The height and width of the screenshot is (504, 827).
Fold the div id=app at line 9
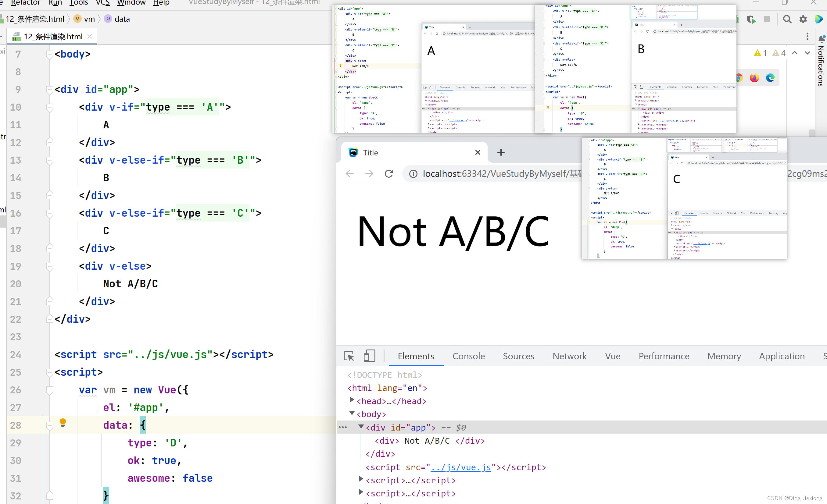click(49, 90)
